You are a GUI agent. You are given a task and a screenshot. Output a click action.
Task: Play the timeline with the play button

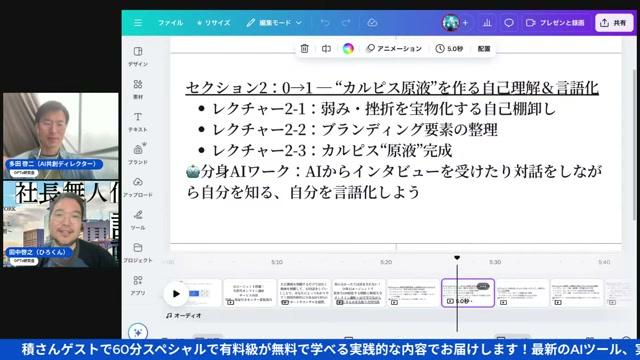(176, 293)
